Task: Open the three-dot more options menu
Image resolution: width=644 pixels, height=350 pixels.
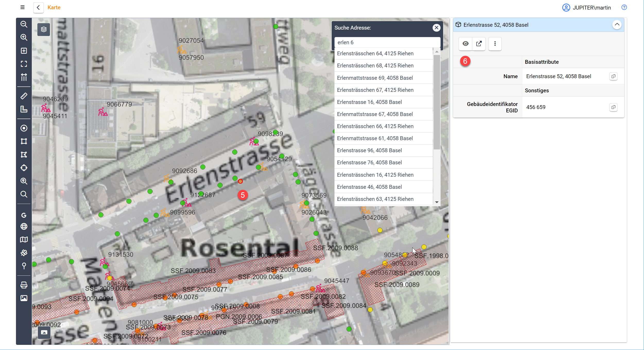Action: tap(495, 43)
